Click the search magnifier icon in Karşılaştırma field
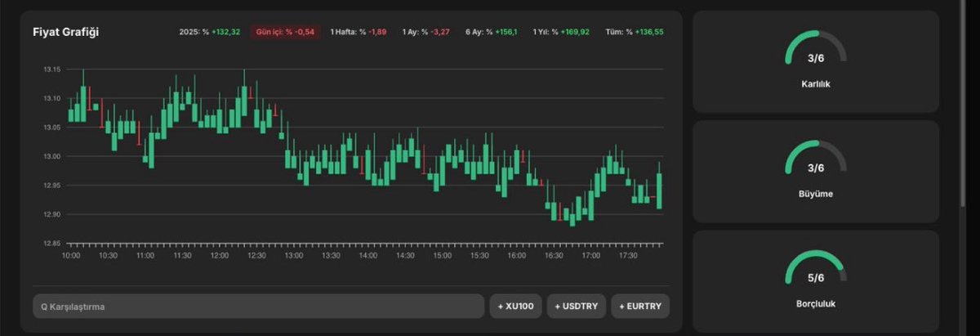980x336 pixels. 44,307
